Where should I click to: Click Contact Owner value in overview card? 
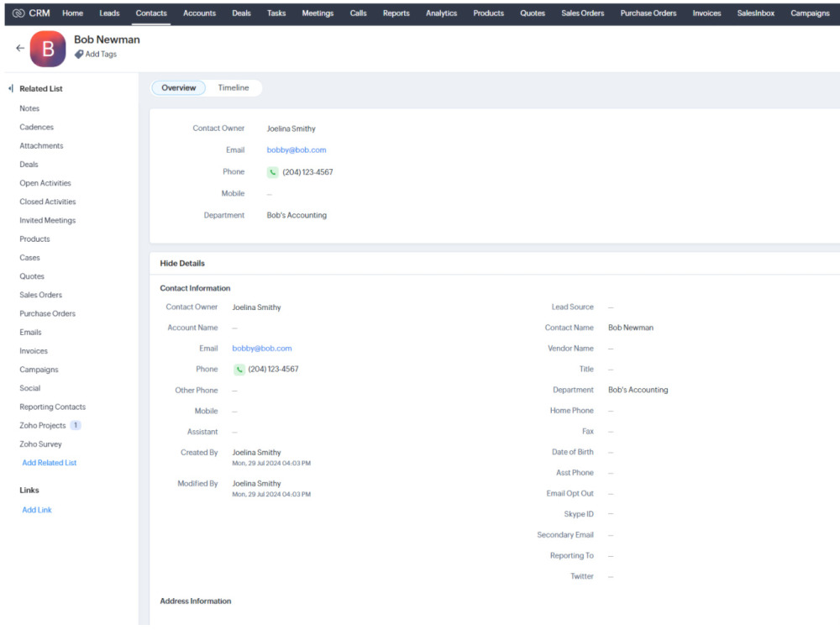tap(291, 129)
